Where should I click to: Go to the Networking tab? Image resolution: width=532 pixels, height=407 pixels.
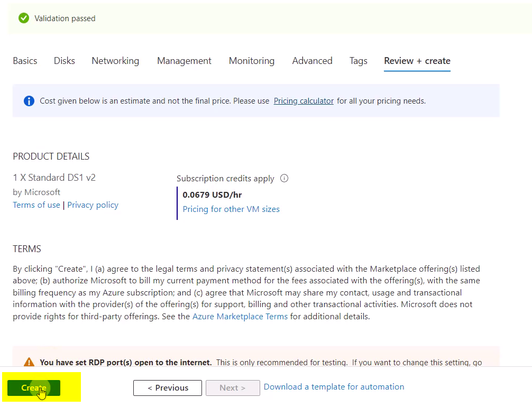115,61
